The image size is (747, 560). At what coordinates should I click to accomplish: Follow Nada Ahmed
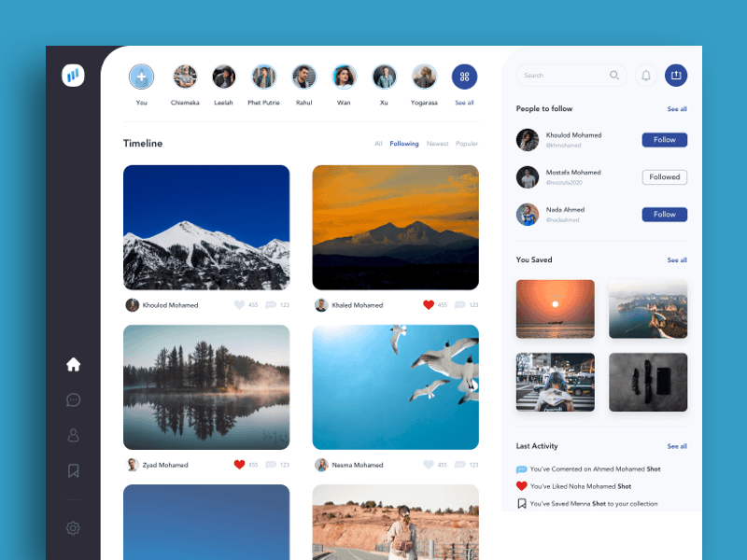[665, 215]
